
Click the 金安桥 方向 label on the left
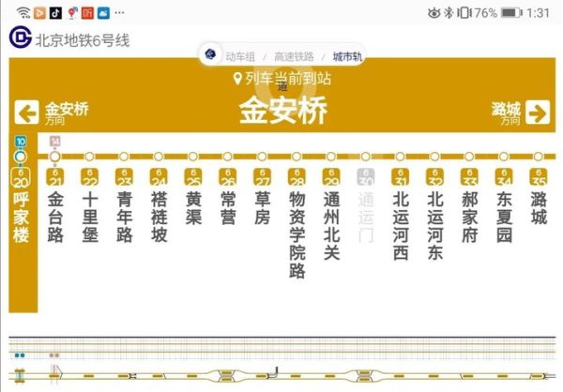[66, 113]
